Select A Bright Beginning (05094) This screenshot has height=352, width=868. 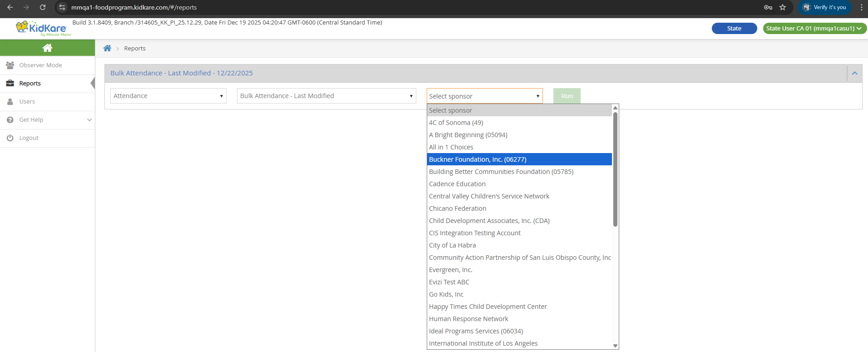click(519, 135)
